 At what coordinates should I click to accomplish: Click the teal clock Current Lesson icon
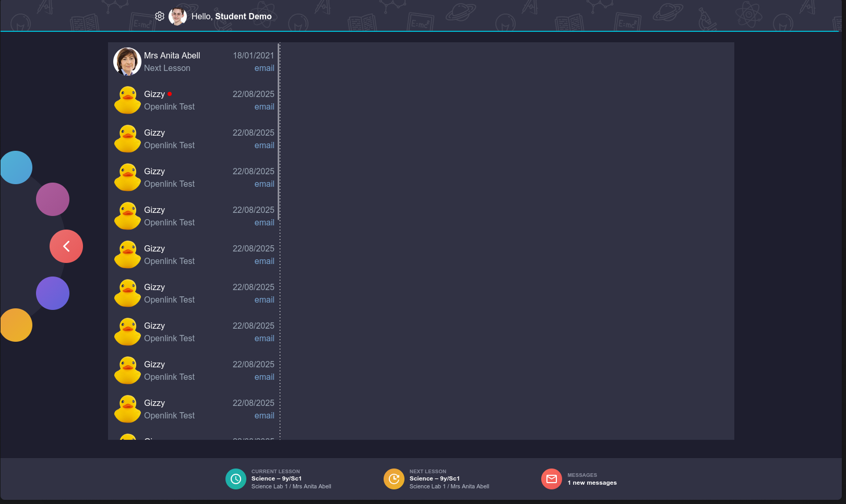click(236, 479)
